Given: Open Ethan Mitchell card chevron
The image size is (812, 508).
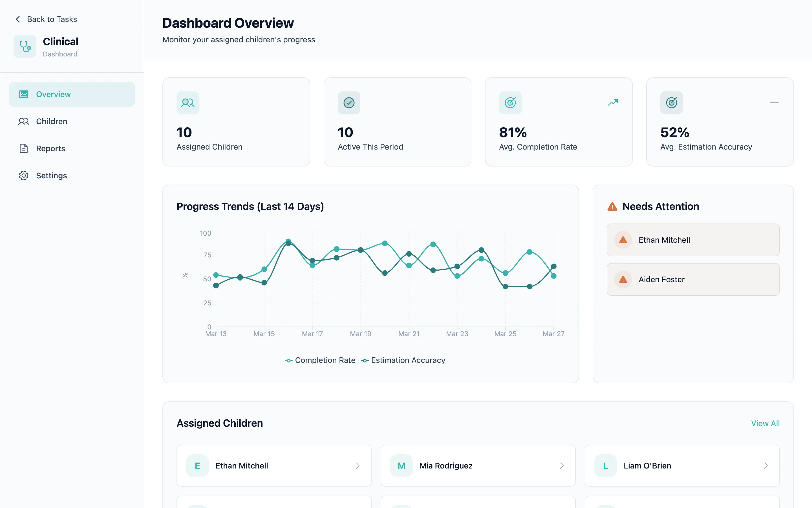Looking at the screenshot, I should click(358, 466).
